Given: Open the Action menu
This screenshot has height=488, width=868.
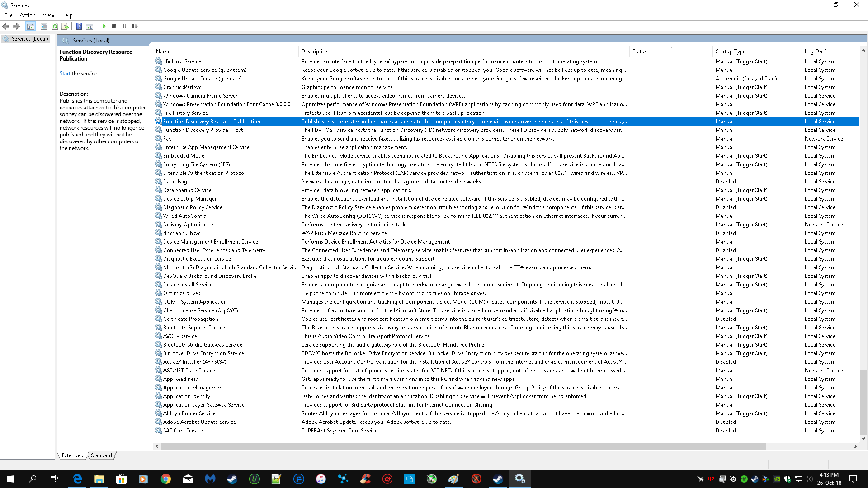Looking at the screenshot, I should coord(28,15).
